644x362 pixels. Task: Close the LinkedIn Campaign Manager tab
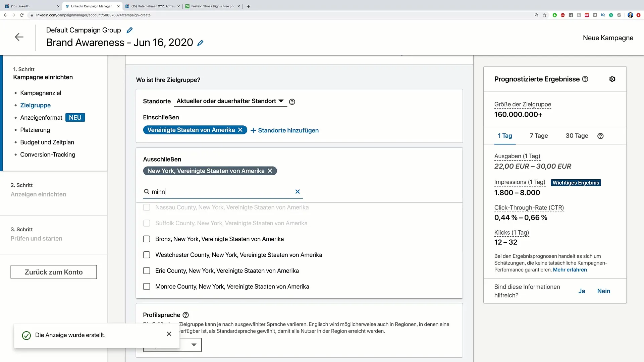(118, 6)
